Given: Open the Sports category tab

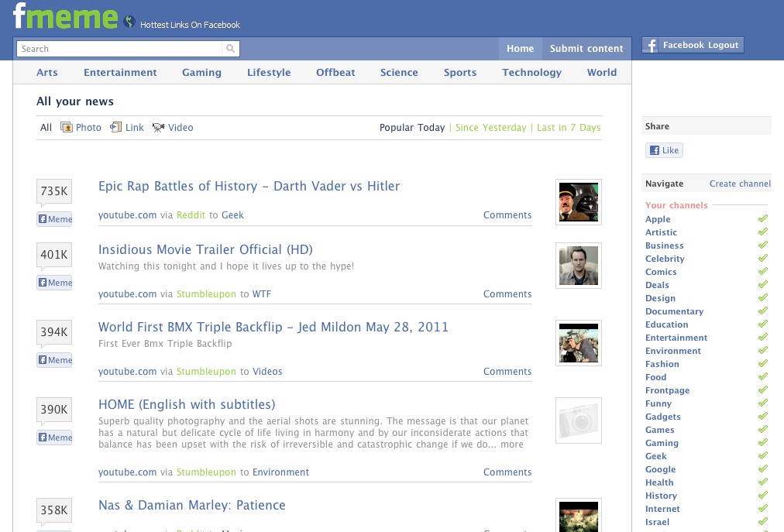Looking at the screenshot, I should 460,73.
